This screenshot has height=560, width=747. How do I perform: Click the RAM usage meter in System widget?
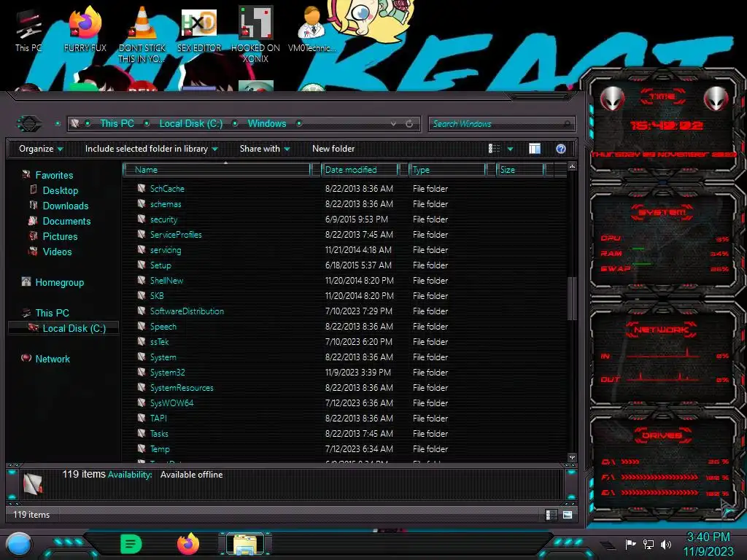coord(665,253)
